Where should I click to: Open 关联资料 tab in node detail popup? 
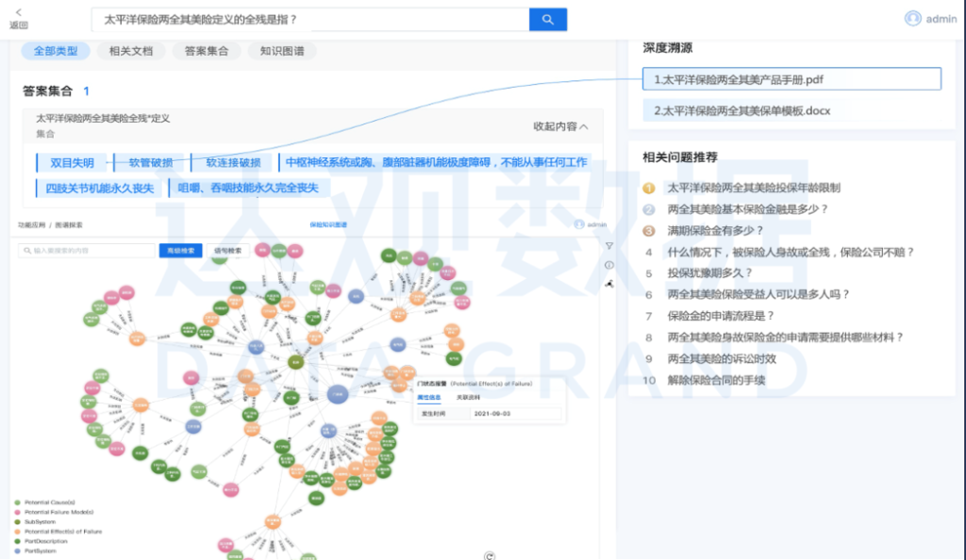point(468,397)
